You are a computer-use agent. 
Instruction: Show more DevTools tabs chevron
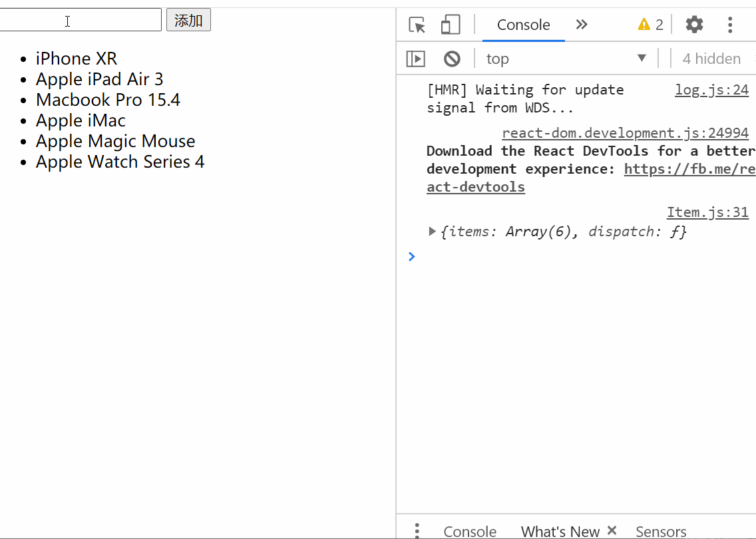[582, 25]
